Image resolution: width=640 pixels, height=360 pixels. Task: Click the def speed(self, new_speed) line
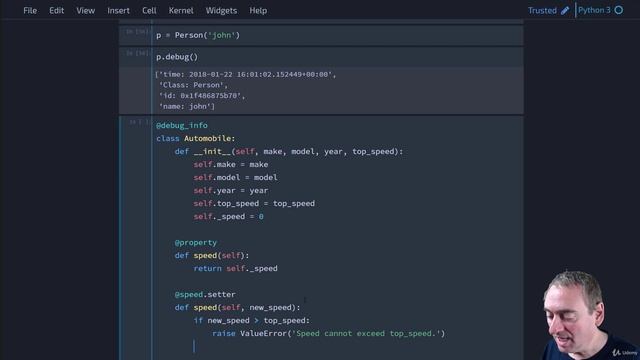click(237, 307)
